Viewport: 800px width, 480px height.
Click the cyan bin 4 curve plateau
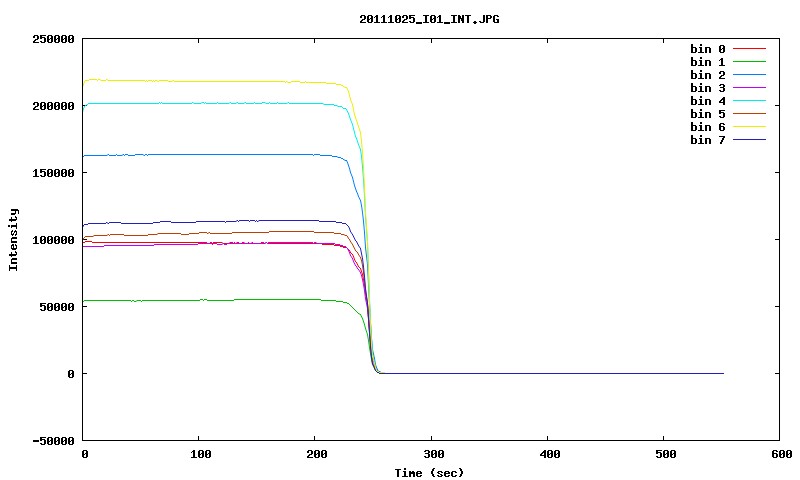[214, 103]
